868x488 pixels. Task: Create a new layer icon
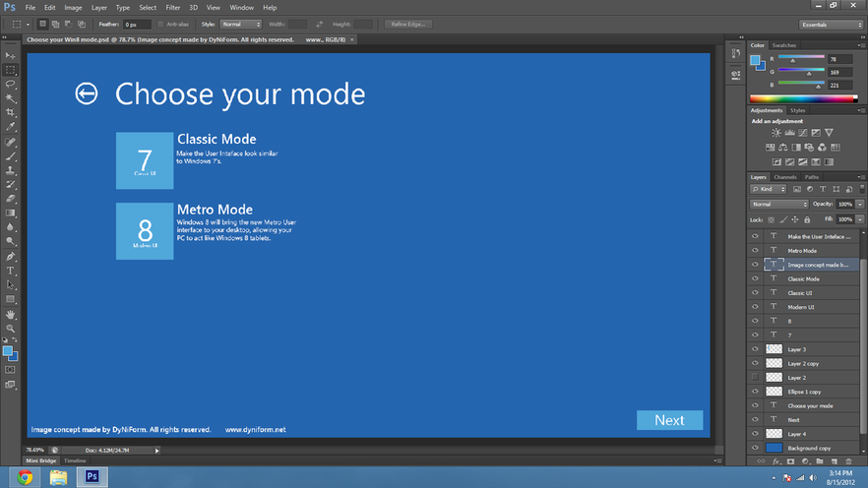[x=835, y=461]
